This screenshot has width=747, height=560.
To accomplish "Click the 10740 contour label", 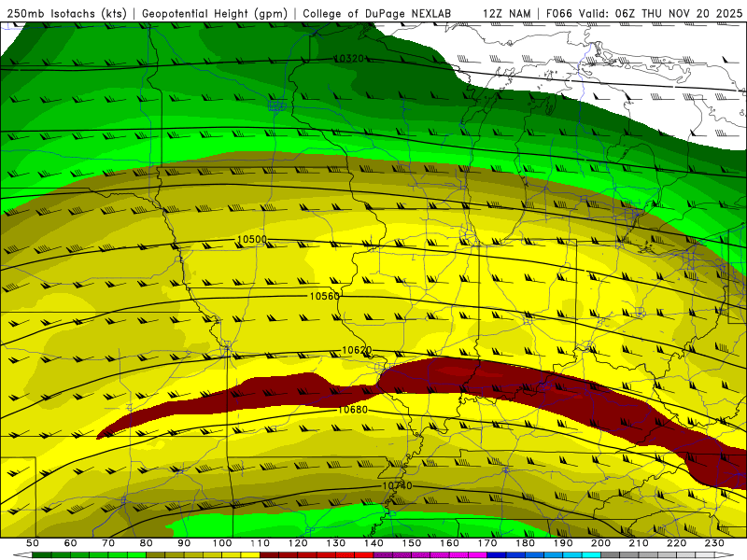I will pos(397,485).
